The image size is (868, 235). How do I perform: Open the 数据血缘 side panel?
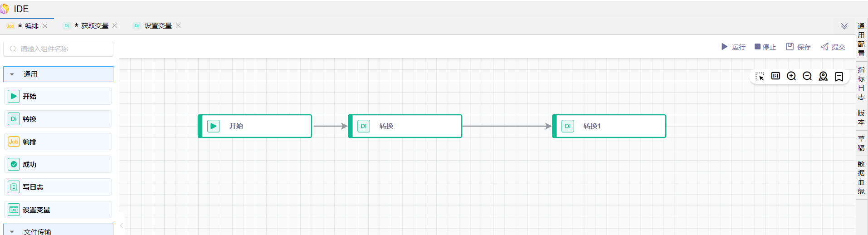pyautogui.click(x=861, y=177)
